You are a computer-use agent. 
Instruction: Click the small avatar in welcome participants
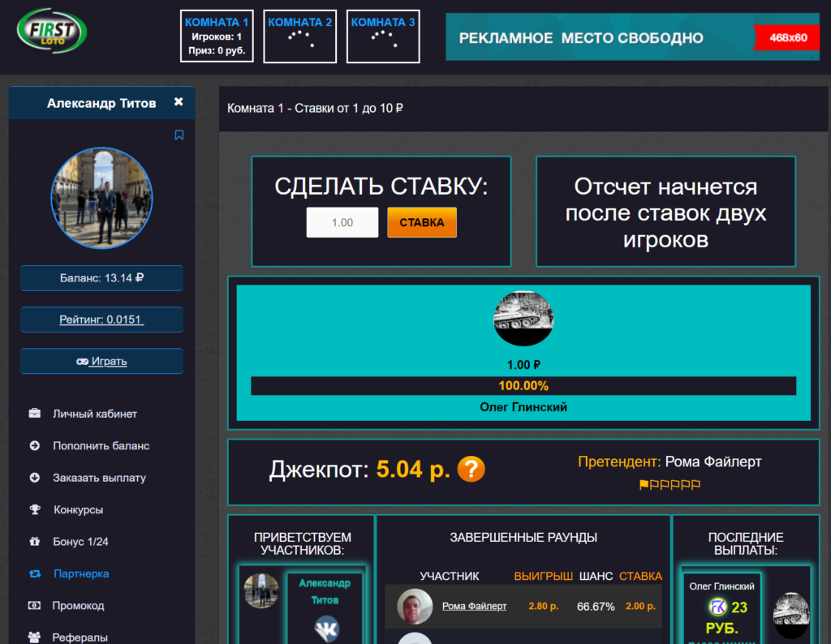coord(260,590)
